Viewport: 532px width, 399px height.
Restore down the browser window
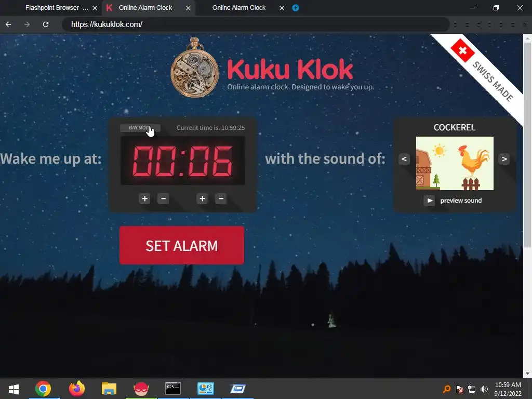(x=496, y=8)
